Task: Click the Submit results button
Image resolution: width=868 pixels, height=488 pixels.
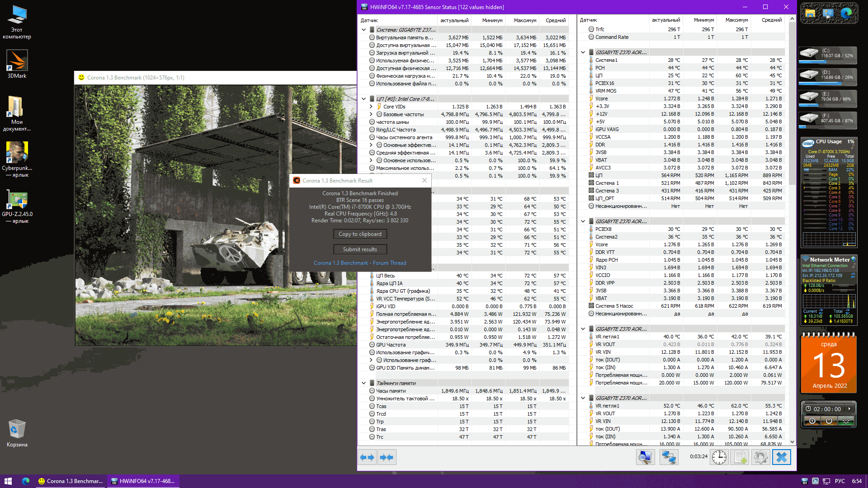Action: click(360, 249)
